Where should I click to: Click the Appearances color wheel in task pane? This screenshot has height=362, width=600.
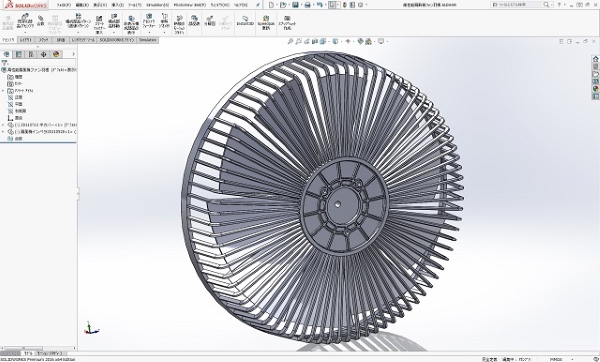pos(595,89)
